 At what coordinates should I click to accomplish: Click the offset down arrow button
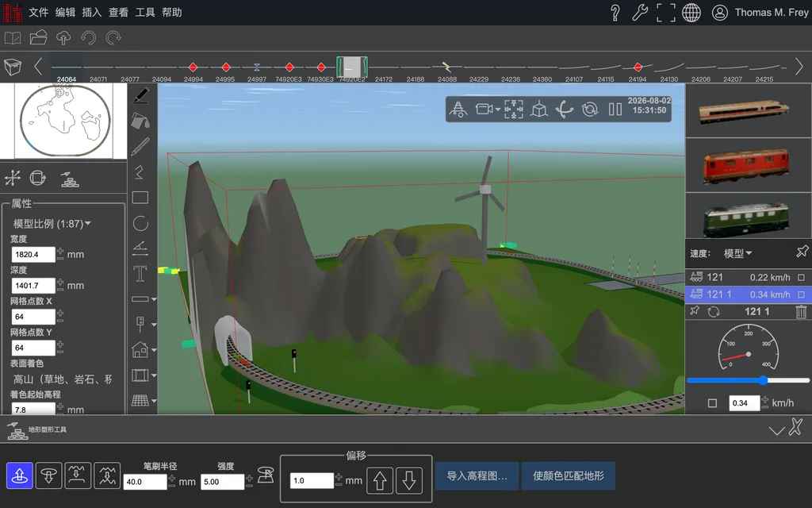(x=409, y=480)
